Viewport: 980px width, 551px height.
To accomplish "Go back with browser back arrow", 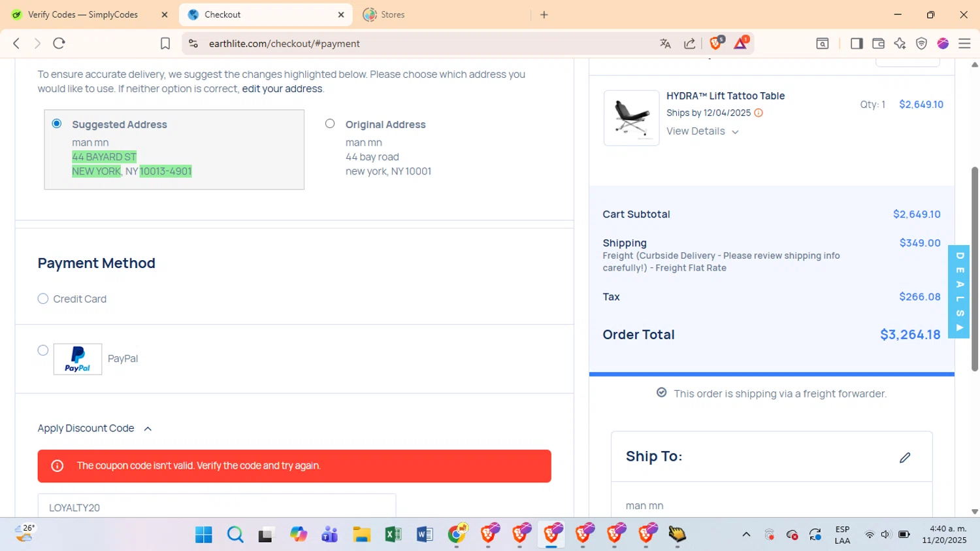I will point(16,43).
